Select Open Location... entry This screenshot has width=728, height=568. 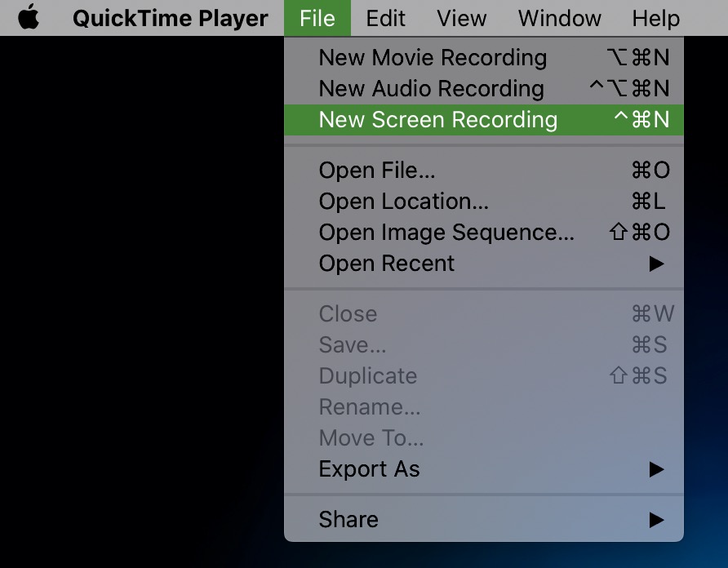[x=484, y=201]
